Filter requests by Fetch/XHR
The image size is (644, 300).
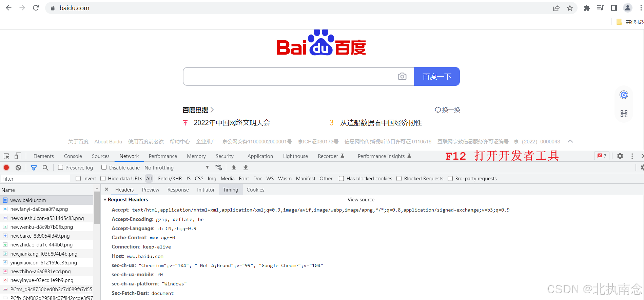(170, 179)
